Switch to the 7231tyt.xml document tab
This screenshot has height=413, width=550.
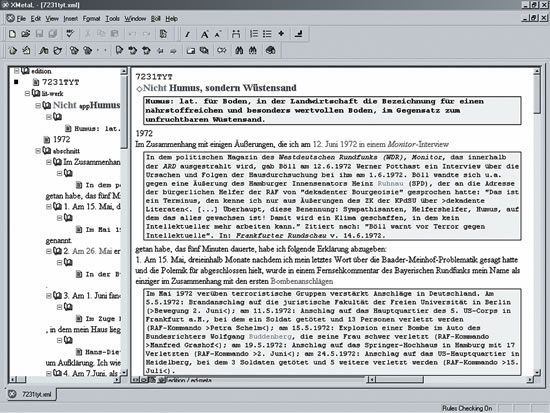point(32,394)
